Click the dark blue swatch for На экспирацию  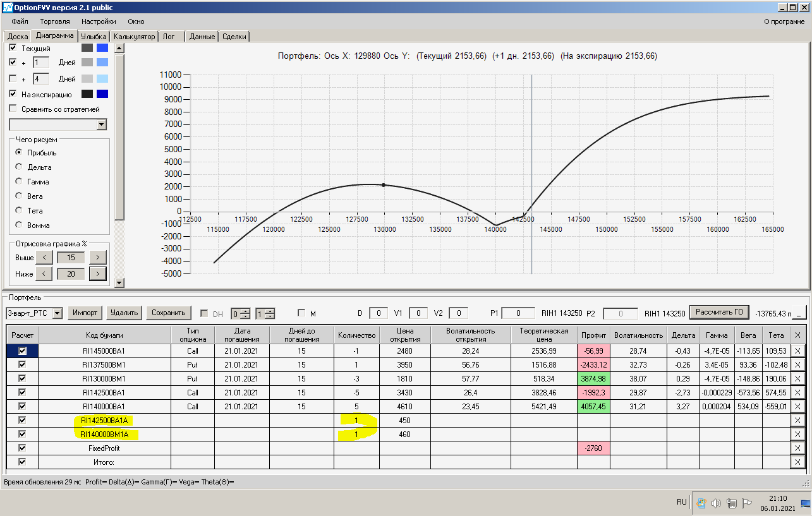click(x=102, y=94)
